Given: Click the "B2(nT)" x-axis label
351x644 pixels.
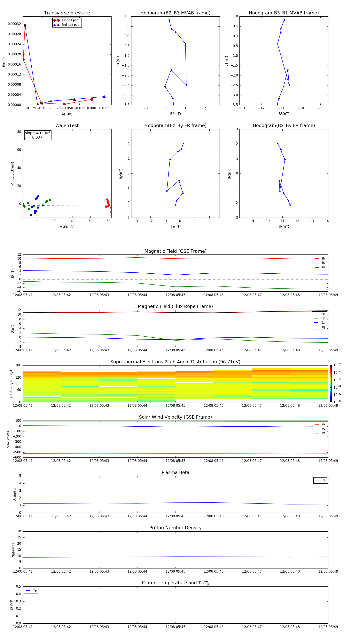Looking at the screenshot, I should (175, 114).
